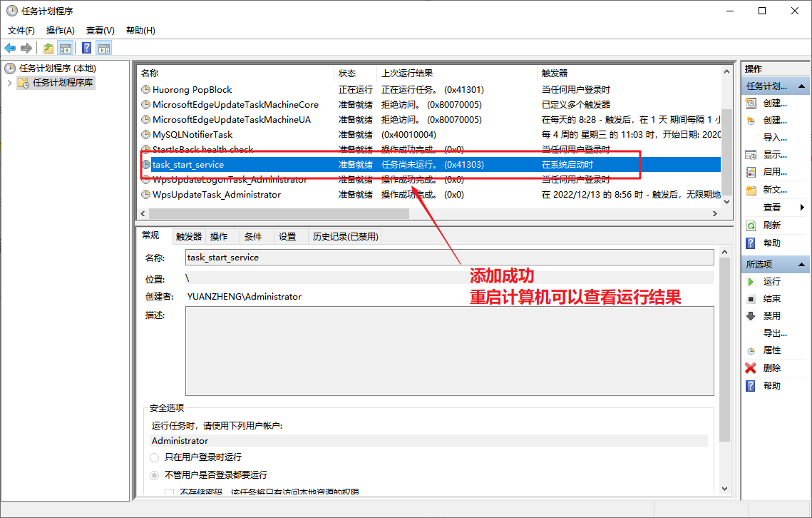Click the back arrow toolbar icon

[x=10, y=48]
